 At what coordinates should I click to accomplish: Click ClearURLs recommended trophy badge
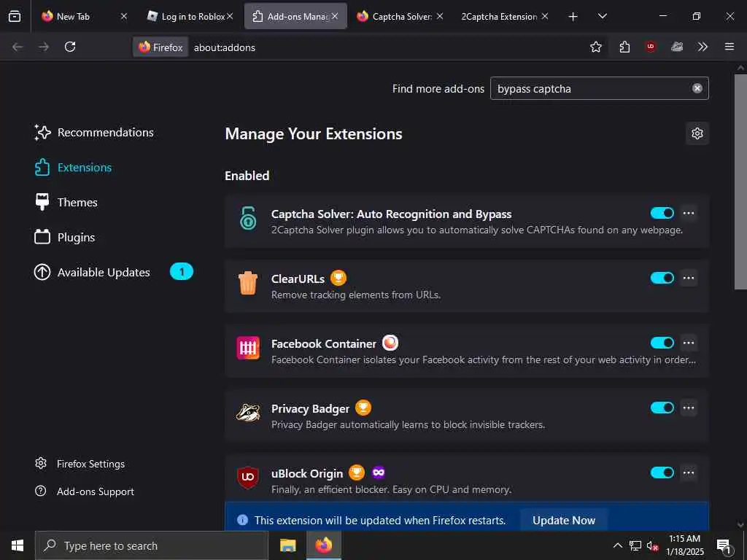[338, 278]
